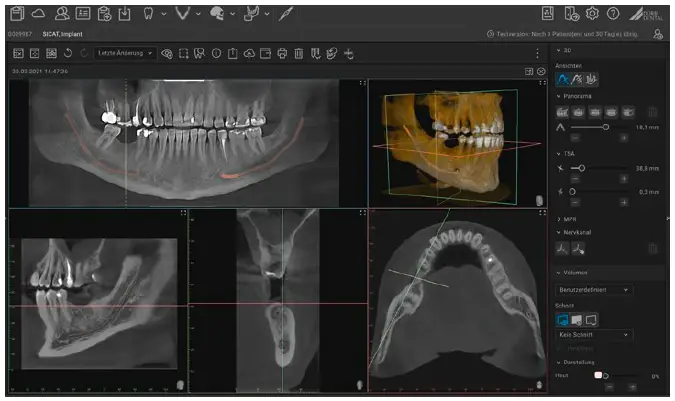Click the undo arrow icon
The image size is (675, 401).
(x=67, y=52)
